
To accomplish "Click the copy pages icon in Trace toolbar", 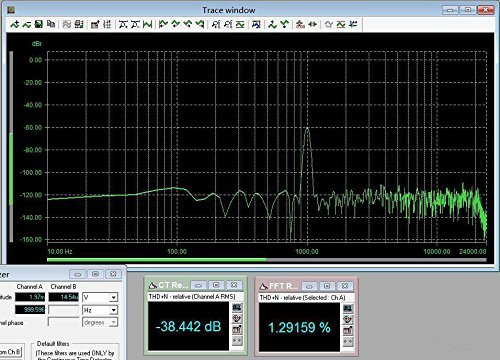I will (51, 24).
